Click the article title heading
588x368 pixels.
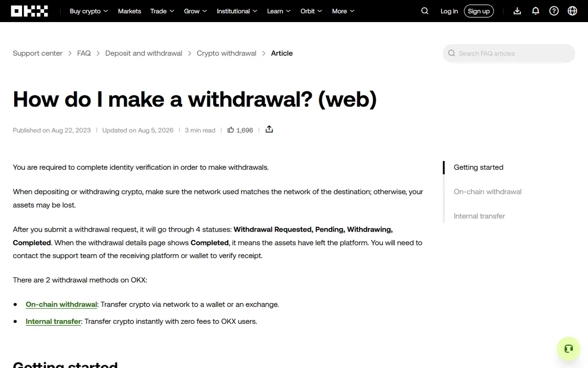pyautogui.click(x=195, y=99)
